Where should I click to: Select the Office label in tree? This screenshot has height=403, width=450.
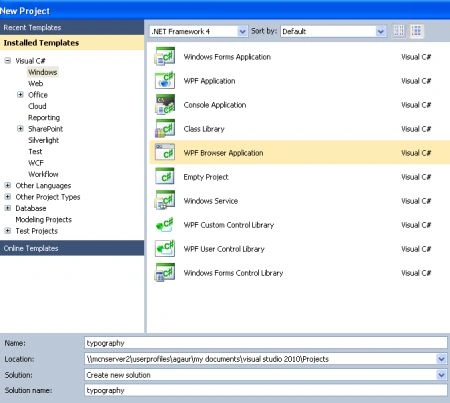(38, 95)
